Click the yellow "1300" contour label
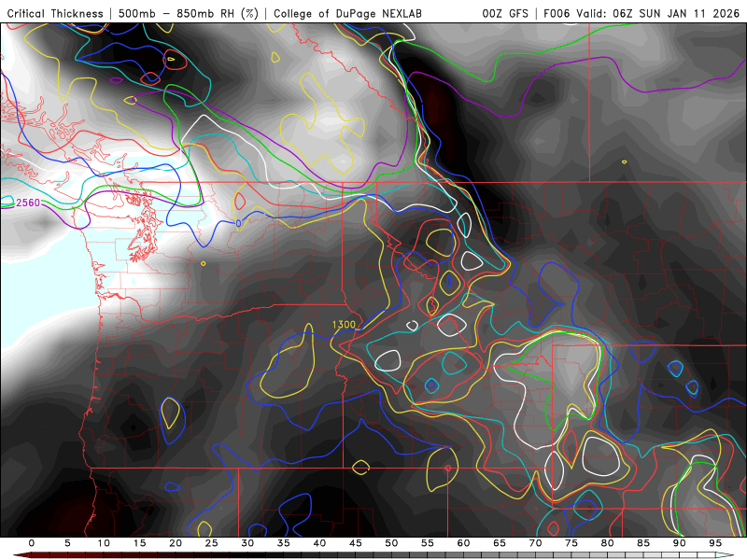Screen dimensions: 747x560 coord(344,325)
